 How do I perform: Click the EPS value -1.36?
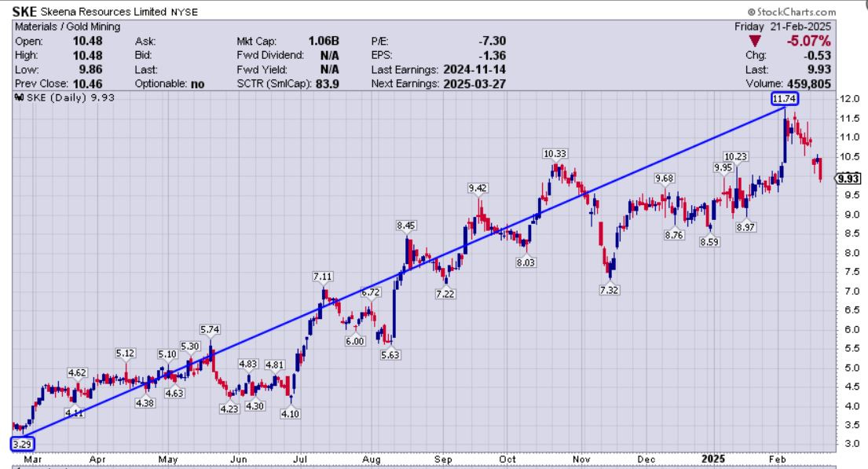click(x=492, y=55)
